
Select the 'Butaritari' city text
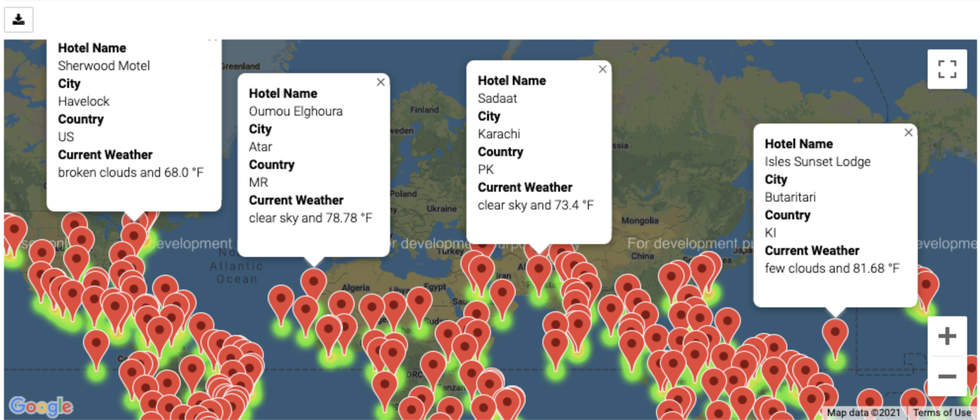(790, 197)
